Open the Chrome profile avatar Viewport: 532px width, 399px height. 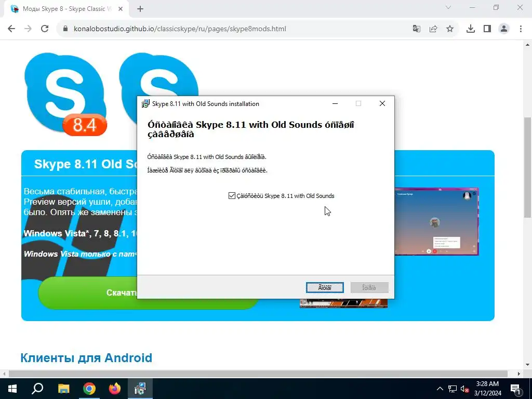pyautogui.click(x=504, y=29)
